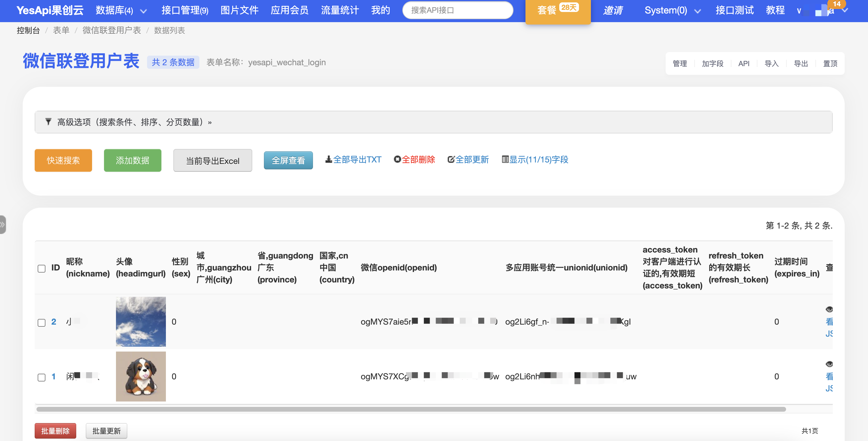Screen dimensions: 868x441
Task: Go to 流量统计 in the top navigation
Action: pos(339,10)
